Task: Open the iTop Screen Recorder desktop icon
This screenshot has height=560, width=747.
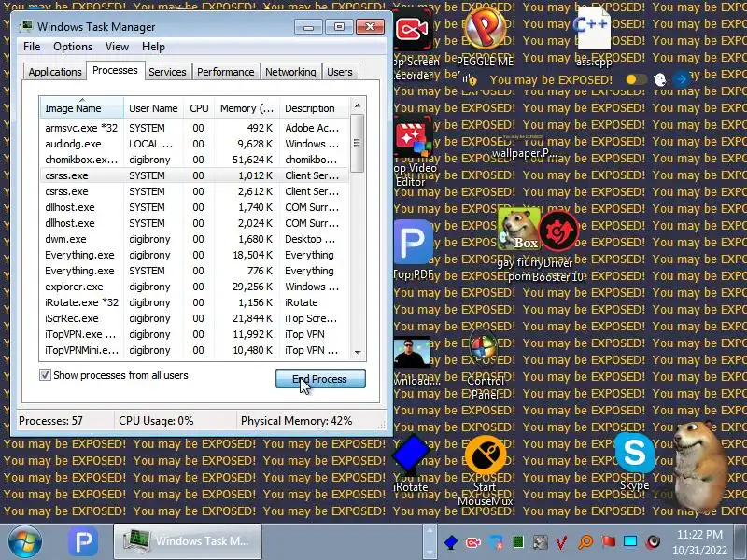Action: tap(413, 31)
